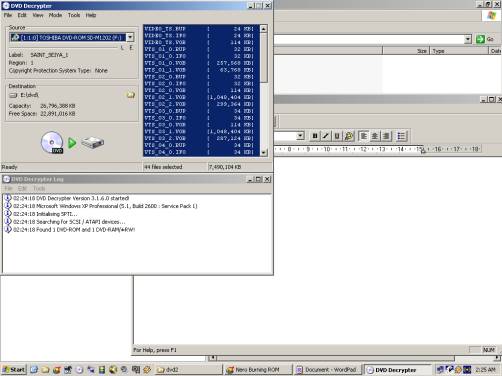Click the system tray clock
This screenshot has width=502, height=376.
click(485, 370)
